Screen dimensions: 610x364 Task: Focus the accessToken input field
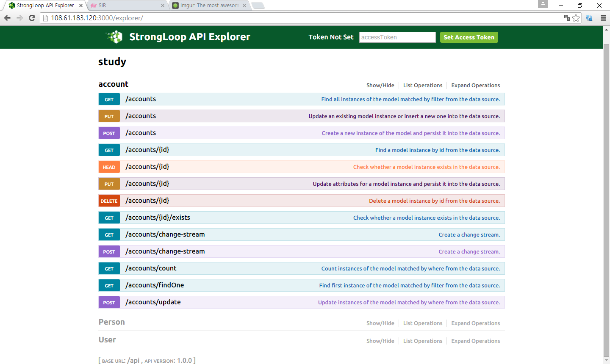[x=397, y=37]
